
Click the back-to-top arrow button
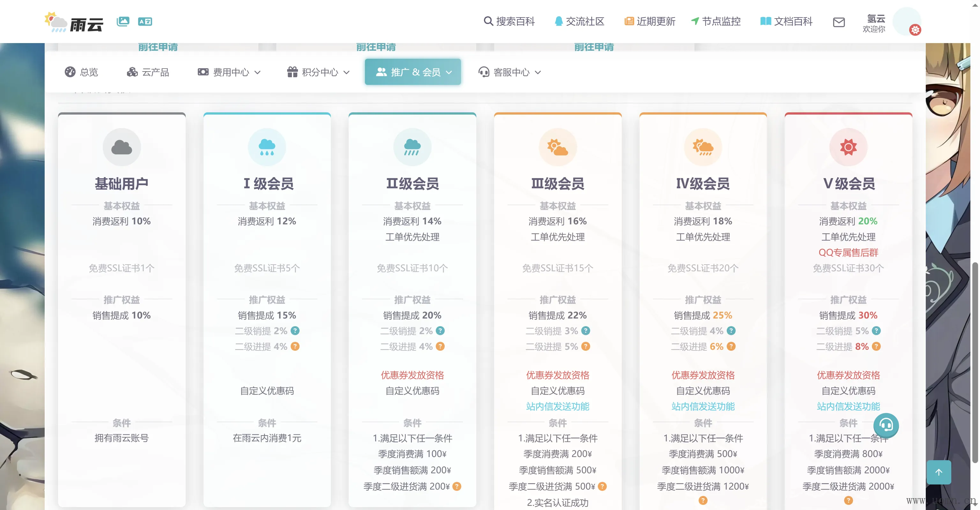pyautogui.click(x=939, y=472)
